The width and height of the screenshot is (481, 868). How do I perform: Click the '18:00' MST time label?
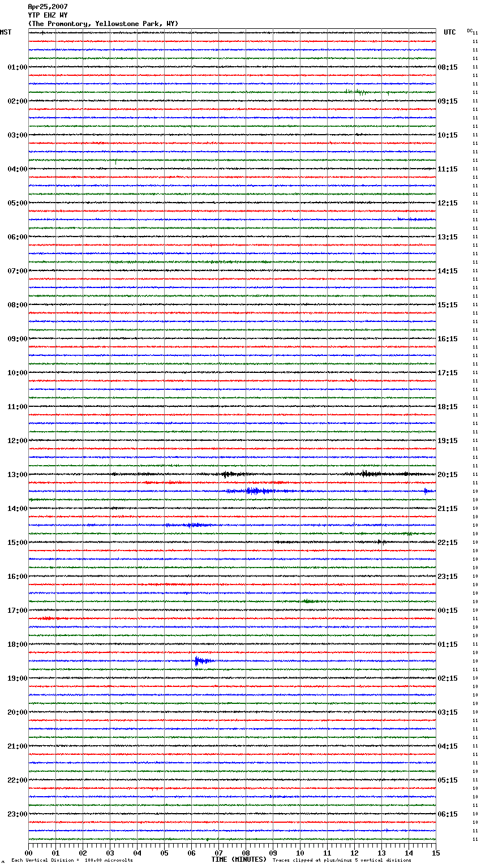(17, 644)
